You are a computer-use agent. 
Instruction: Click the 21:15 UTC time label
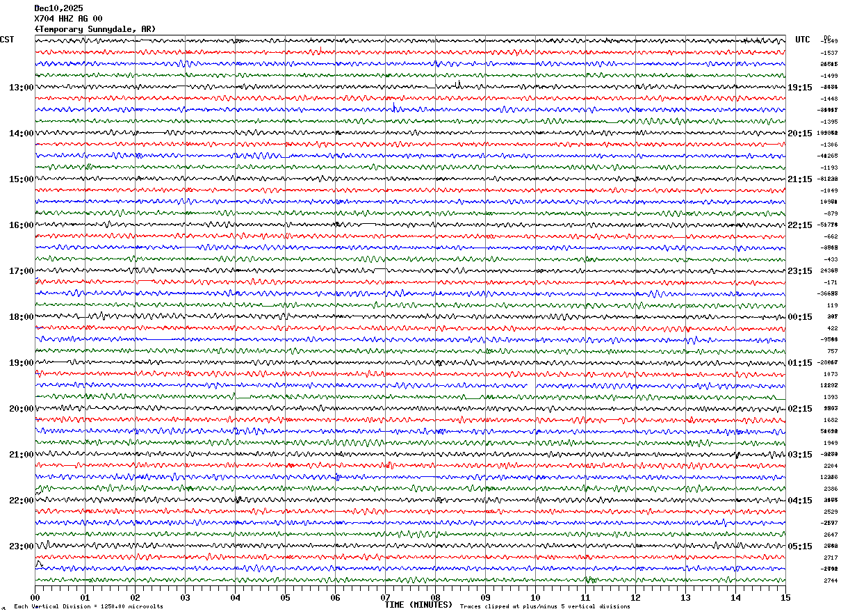(800, 179)
